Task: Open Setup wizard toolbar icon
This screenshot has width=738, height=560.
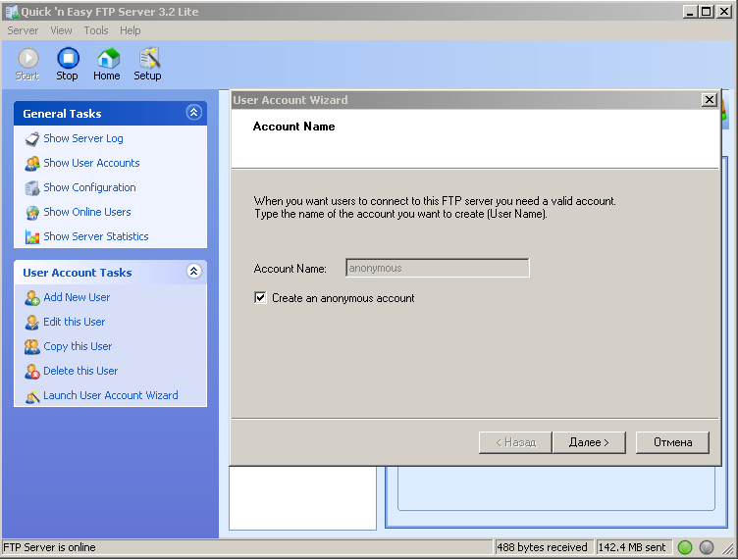Action: pyautogui.click(x=149, y=58)
